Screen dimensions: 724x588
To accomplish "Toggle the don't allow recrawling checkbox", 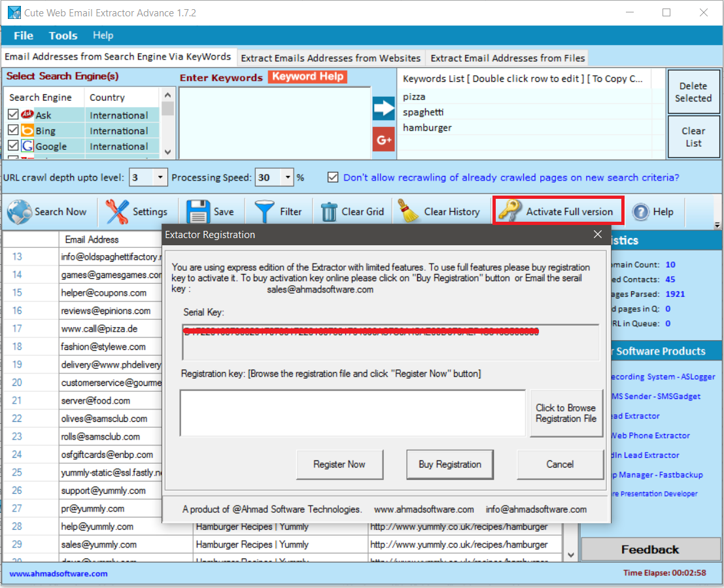I will click(x=333, y=177).
